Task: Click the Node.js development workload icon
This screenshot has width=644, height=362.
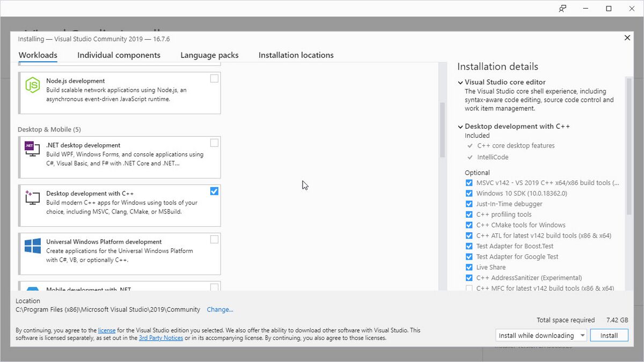Action: 33,86
